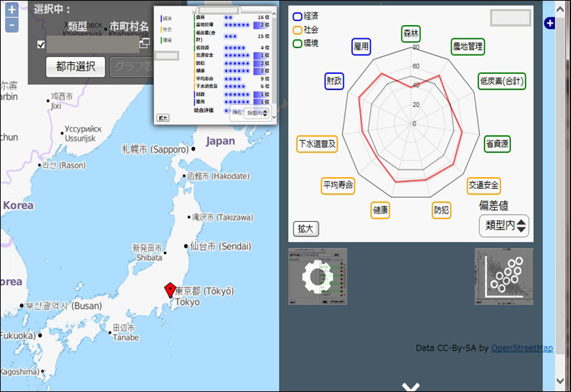571x392 pixels.
Task: Open the scatter plot chart thumbnail
Action: coord(503,276)
